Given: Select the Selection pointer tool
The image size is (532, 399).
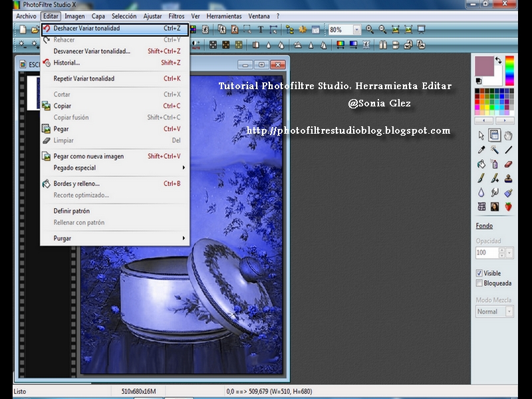Looking at the screenshot, I should 481,136.
